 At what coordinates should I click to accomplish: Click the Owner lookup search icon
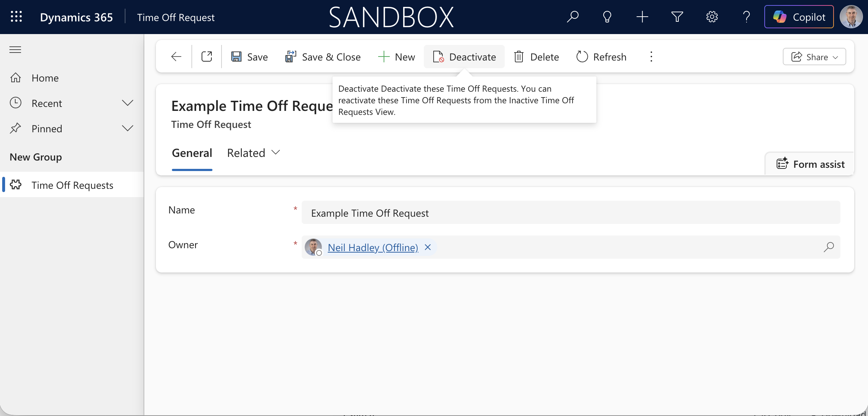[828, 247]
